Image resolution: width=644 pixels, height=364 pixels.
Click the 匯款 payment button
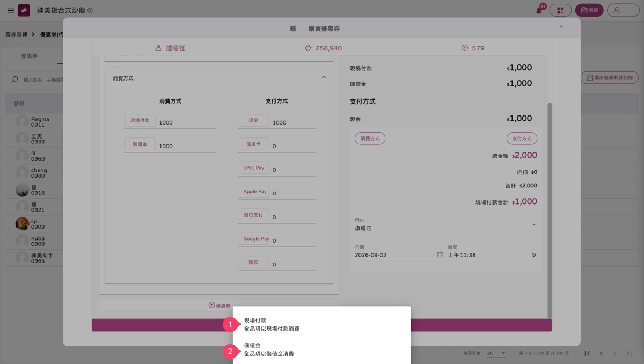[253, 263]
